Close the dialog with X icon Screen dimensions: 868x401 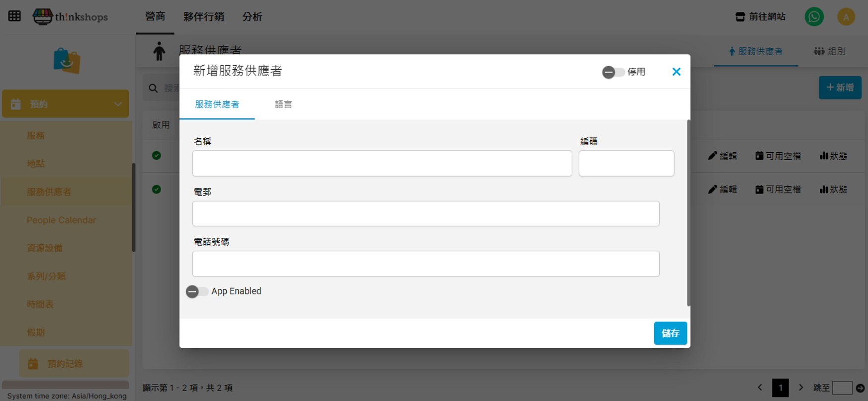coord(676,72)
